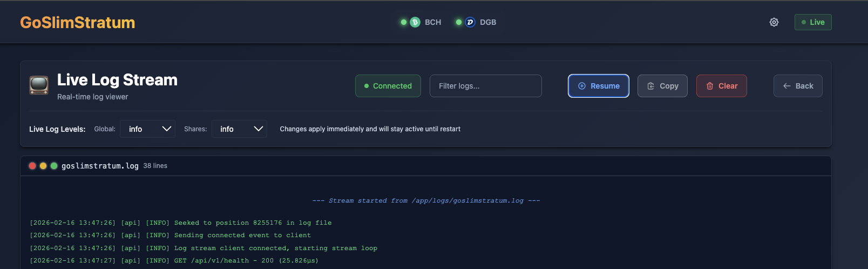Copy the log contents

click(662, 86)
